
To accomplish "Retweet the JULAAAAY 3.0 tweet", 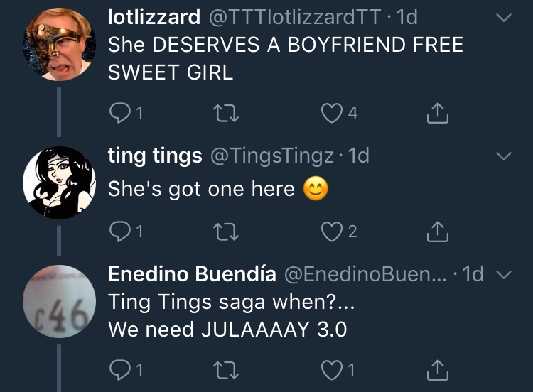I will click(226, 370).
